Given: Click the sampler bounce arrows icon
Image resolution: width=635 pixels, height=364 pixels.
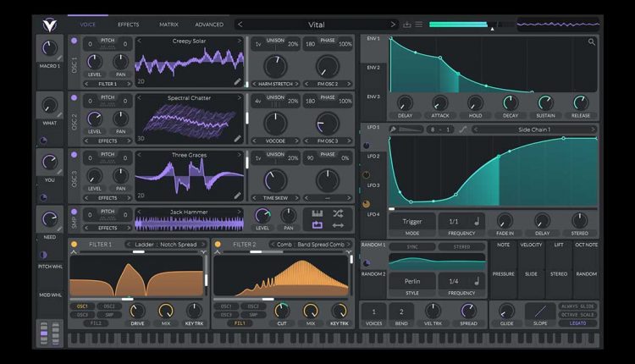Looking at the screenshot, I should (338, 225).
